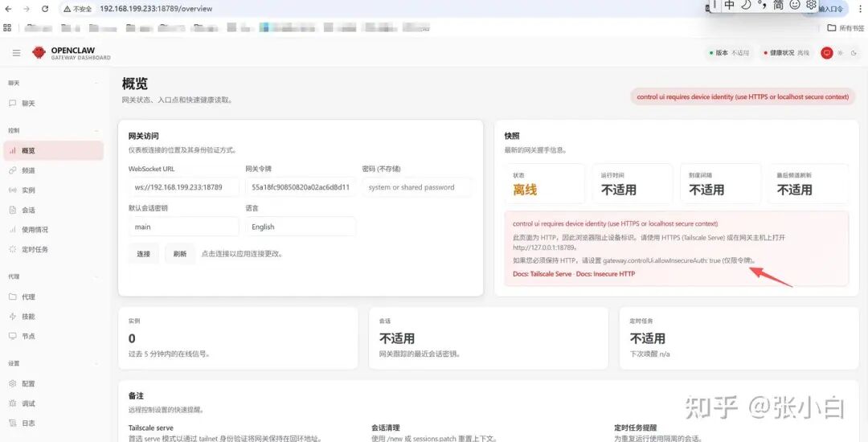Open the 日志 logs icon
This screenshot has height=442, width=868.
click(x=13, y=424)
